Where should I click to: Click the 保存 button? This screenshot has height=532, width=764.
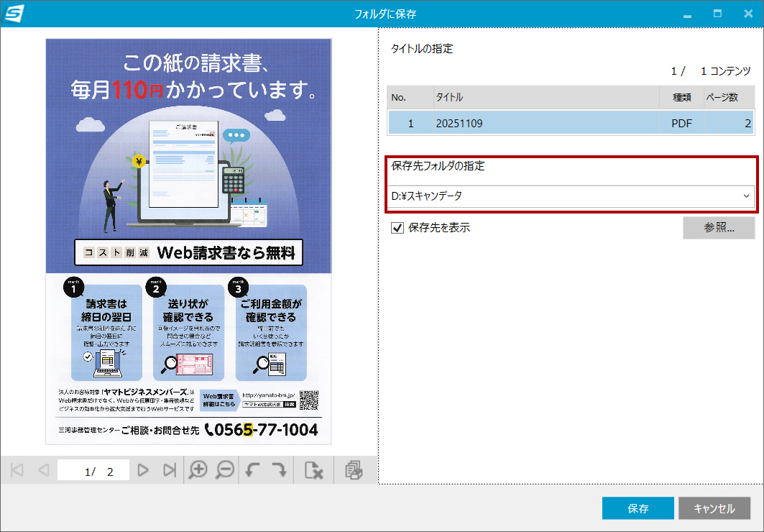pos(637,508)
